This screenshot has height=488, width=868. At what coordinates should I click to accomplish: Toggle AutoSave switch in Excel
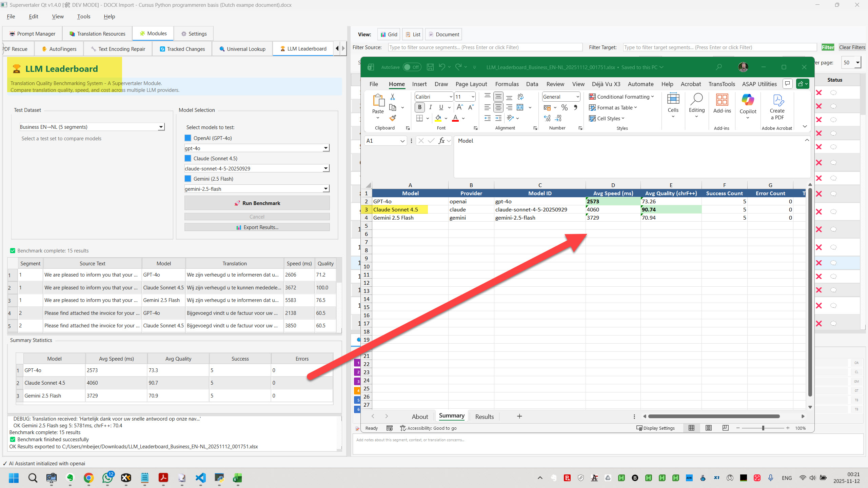click(x=412, y=67)
